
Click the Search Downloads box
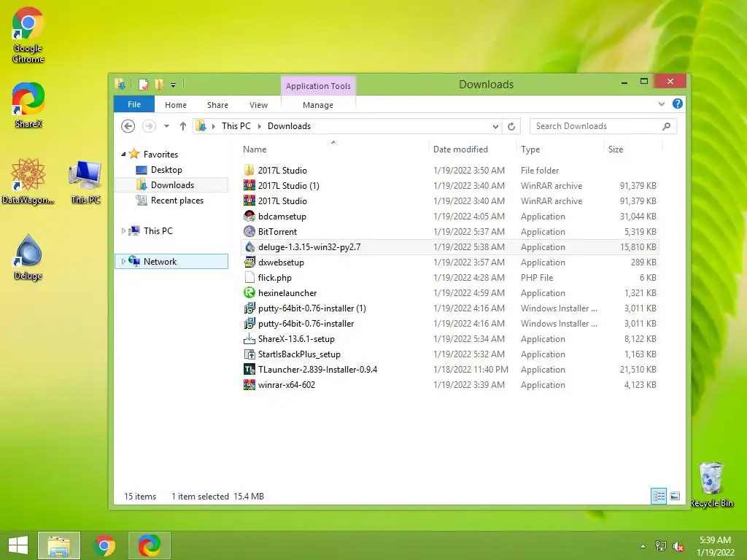click(x=603, y=126)
